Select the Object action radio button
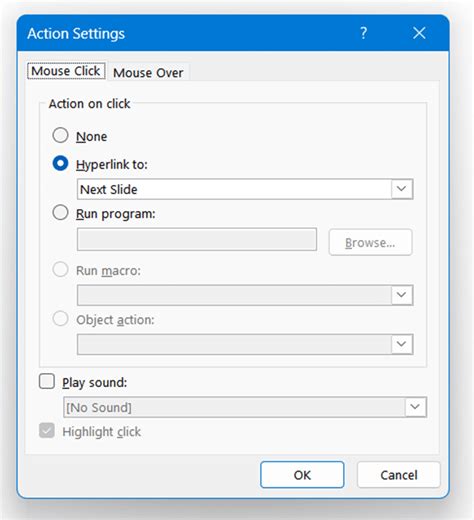 tap(60, 318)
